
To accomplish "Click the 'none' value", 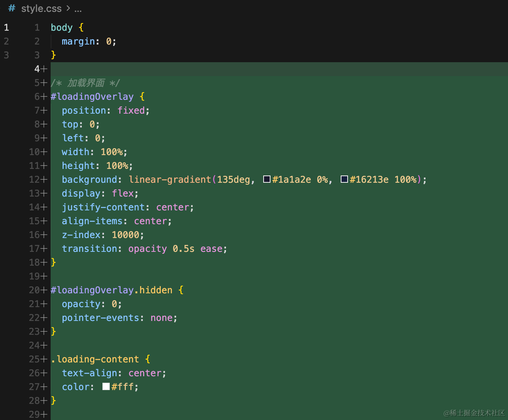I will click(162, 318).
